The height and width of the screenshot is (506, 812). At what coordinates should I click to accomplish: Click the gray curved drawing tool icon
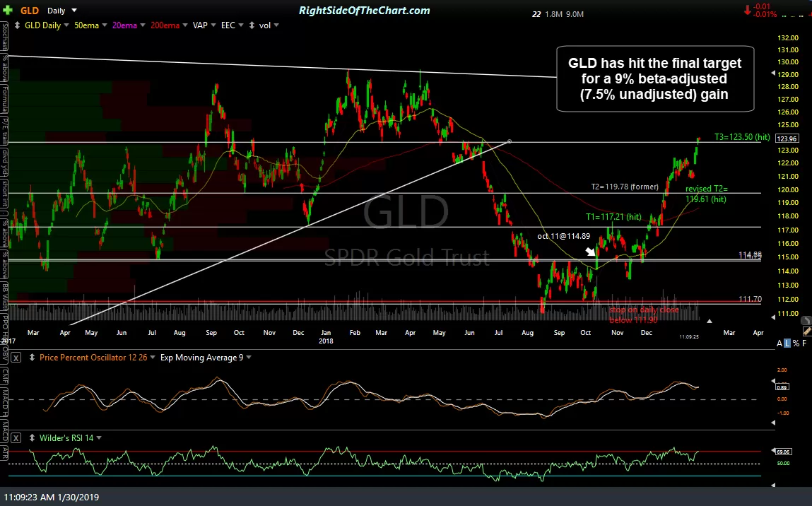tap(806, 321)
